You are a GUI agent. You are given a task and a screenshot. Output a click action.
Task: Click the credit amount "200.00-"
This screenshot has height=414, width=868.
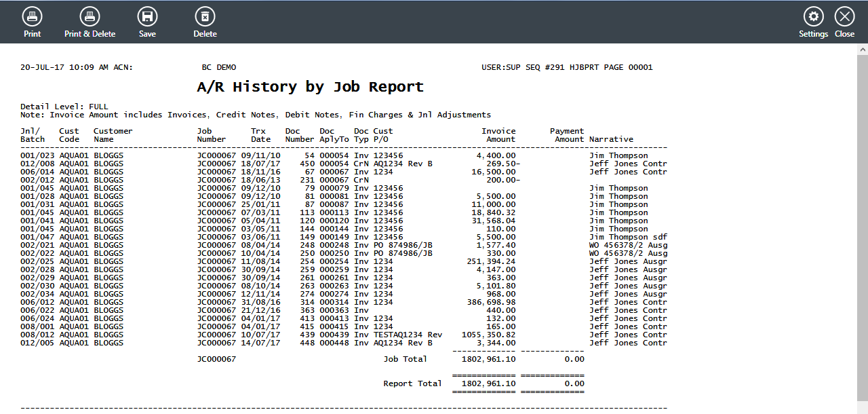pos(504,180)
